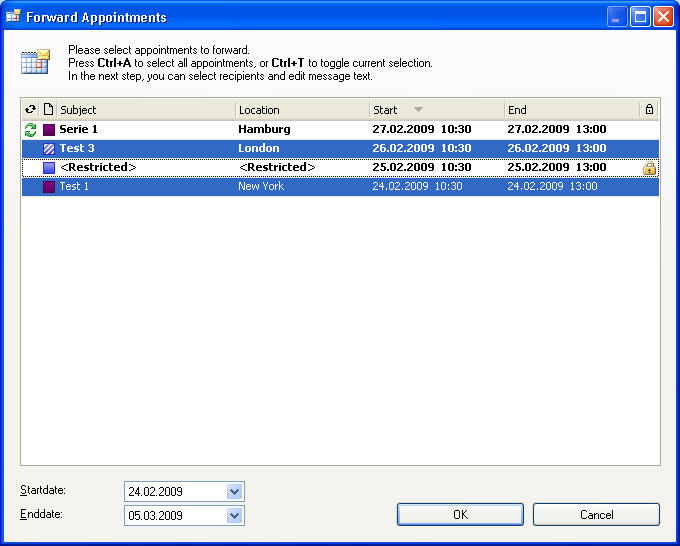680x546 pixels.
Task: Click the calendar mail icon beside instructions
Action: [x=36, y=62]
